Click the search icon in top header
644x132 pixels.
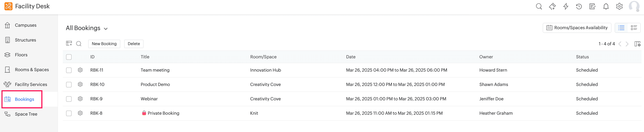tap(539, 7)
